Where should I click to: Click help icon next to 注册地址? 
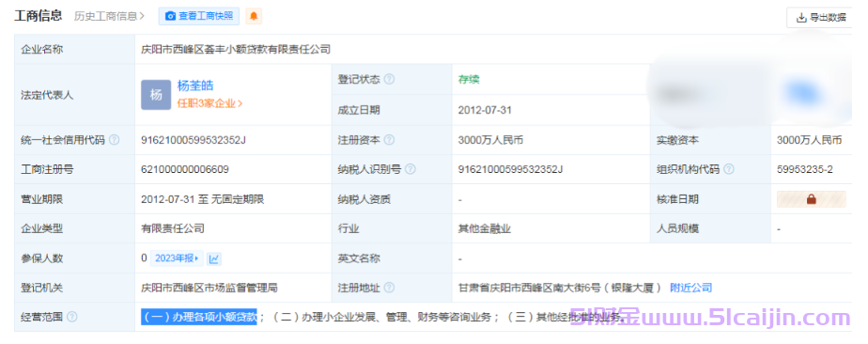tap(389, 288)
